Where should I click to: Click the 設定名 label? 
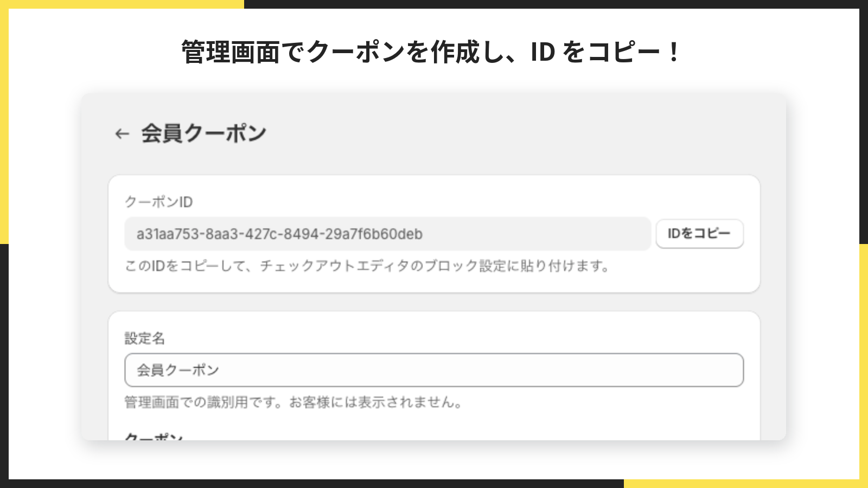(145, 338)
